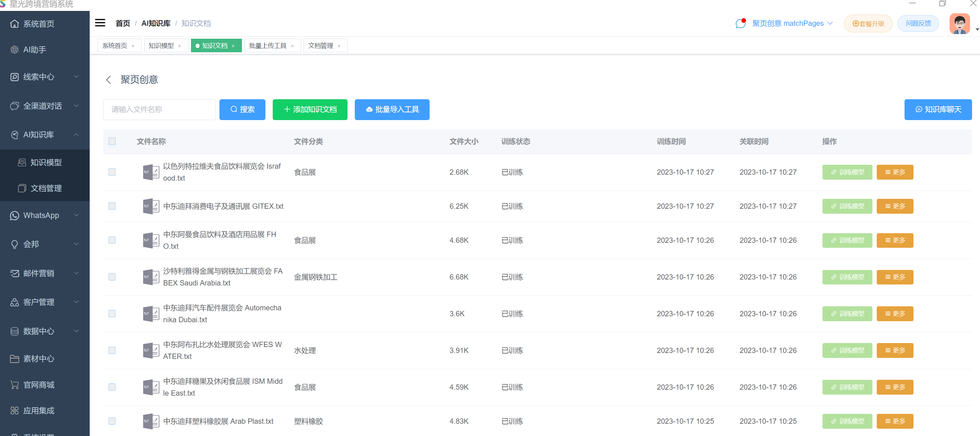Check the row for Automechanika Dubai.txt
The width and height of the screenshot is (980, 436).
point(112,314)
